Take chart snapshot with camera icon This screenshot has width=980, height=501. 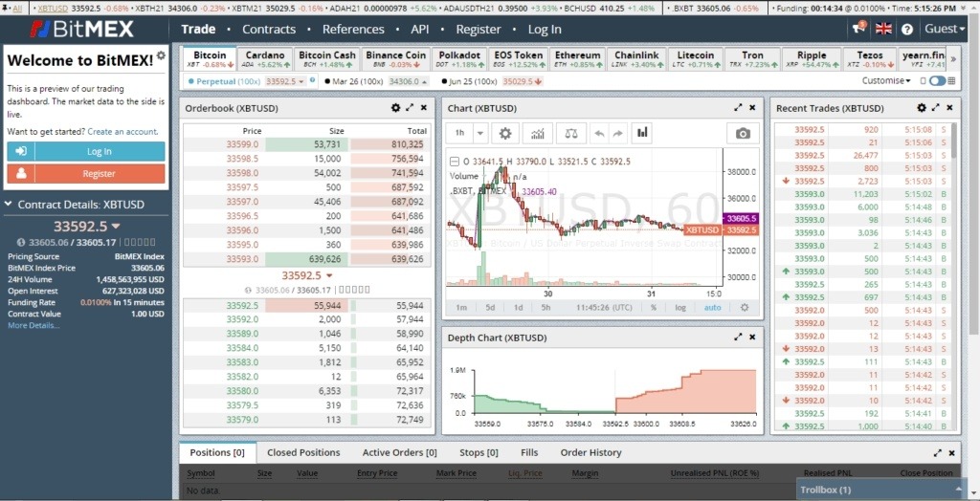tap(743, 133)
